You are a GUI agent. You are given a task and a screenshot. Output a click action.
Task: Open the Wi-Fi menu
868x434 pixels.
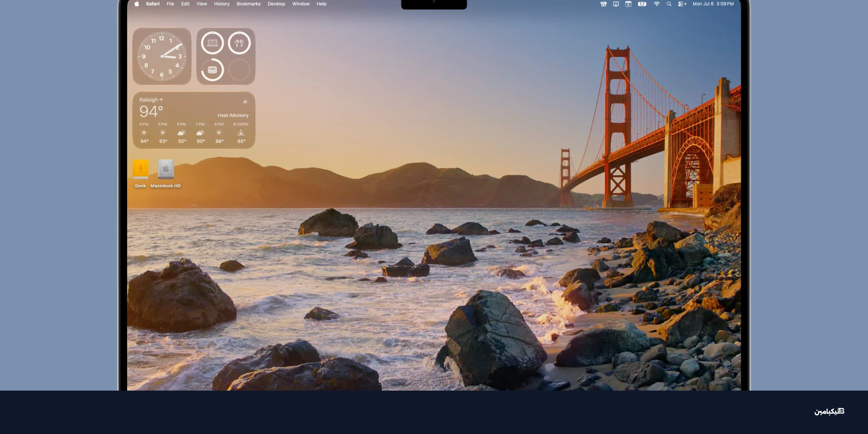click(657, 4)
